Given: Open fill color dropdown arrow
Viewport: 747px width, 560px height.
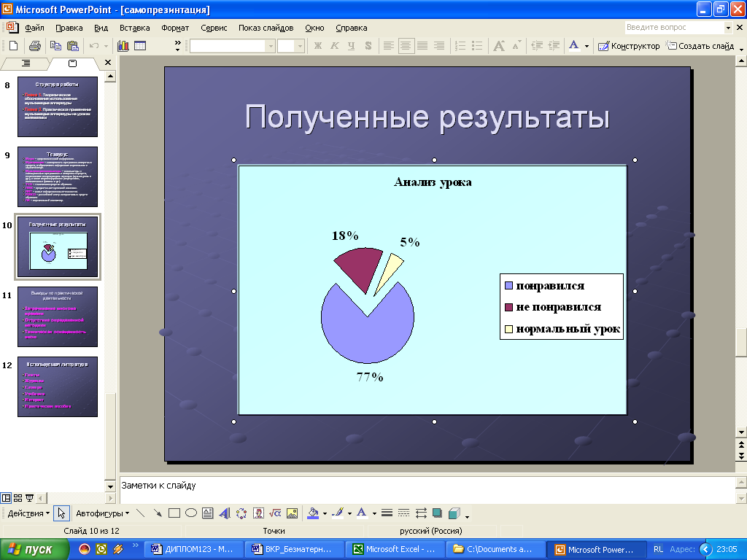Looking at the screenshot, I should pyautogui.click(x=324, y=513).
